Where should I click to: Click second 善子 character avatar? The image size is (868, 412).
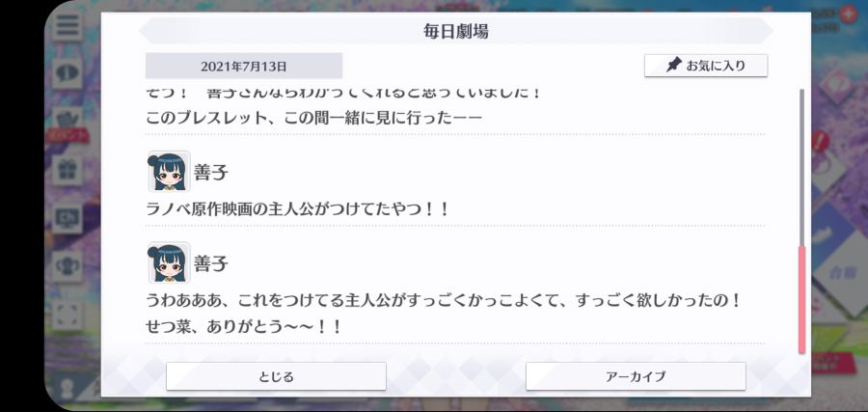pyautogui.click(x=170, y=262)
